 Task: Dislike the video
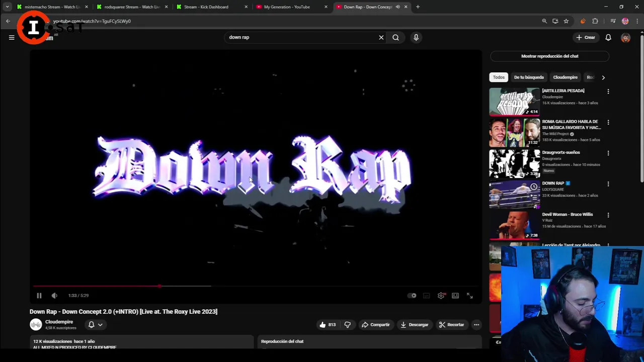point(347,325)
